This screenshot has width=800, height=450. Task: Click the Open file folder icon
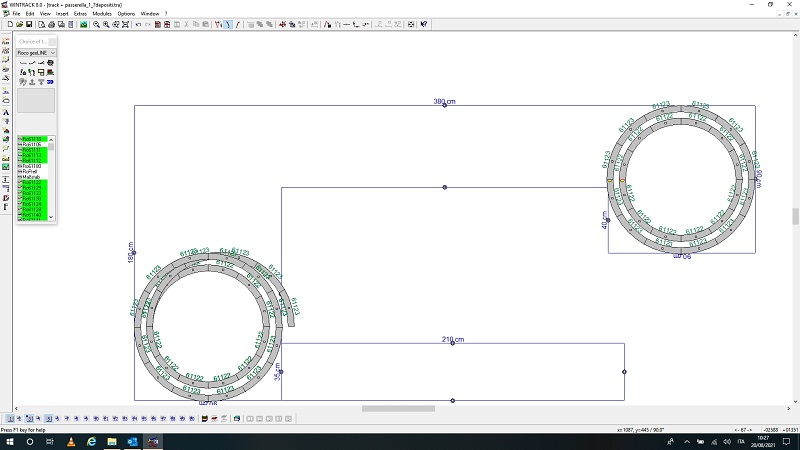18,24
